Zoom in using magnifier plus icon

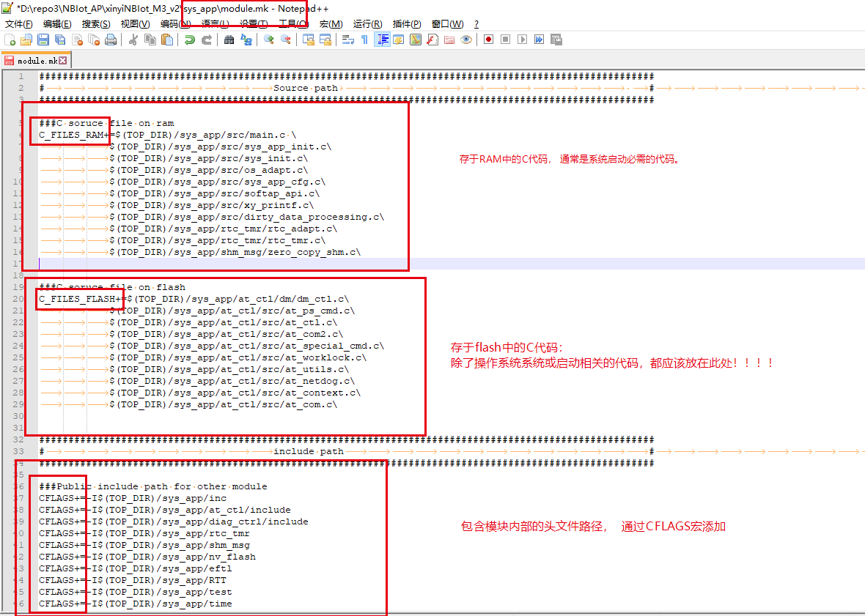(x=268, y=40)
